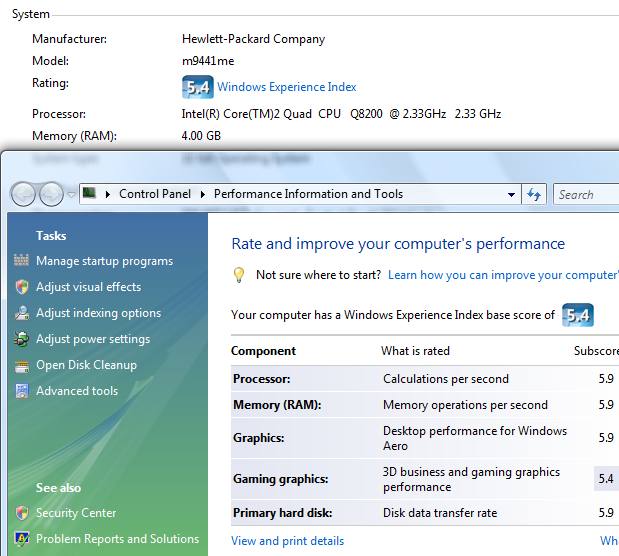Open Adjust indexing options
619x556 pixels.
(x=99, y=313)
